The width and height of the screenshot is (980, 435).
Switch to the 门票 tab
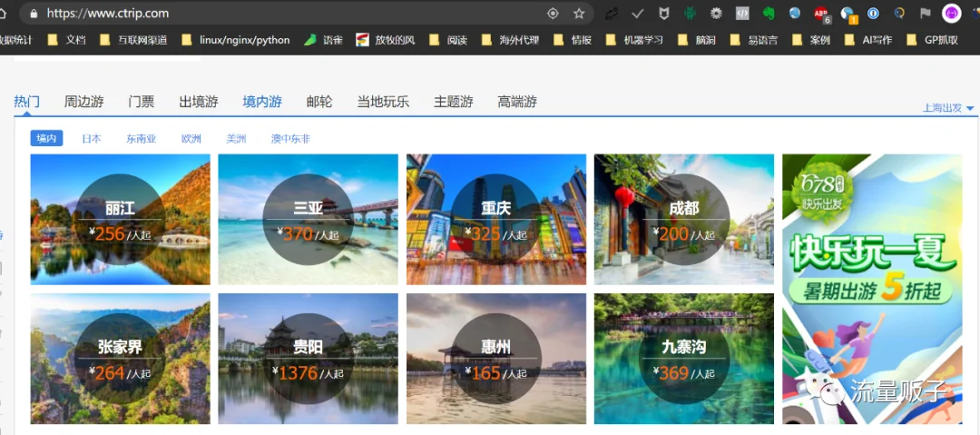click(142, 102)
